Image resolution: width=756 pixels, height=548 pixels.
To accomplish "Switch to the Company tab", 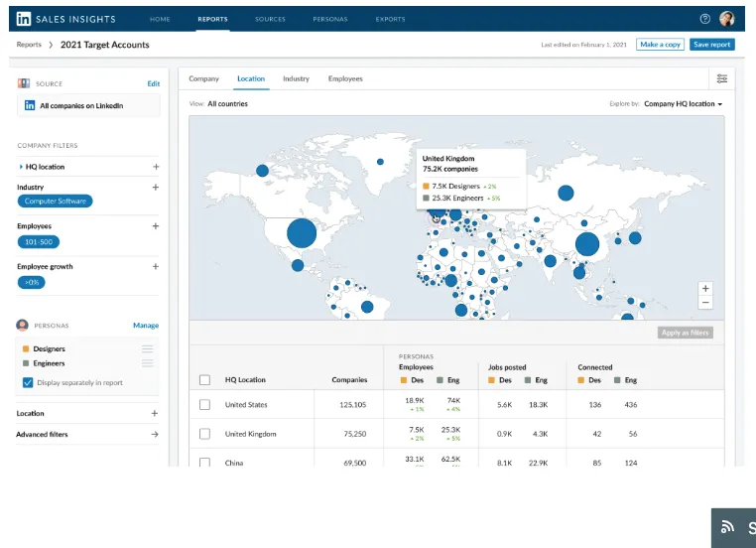I will click(x=203, y=78).
